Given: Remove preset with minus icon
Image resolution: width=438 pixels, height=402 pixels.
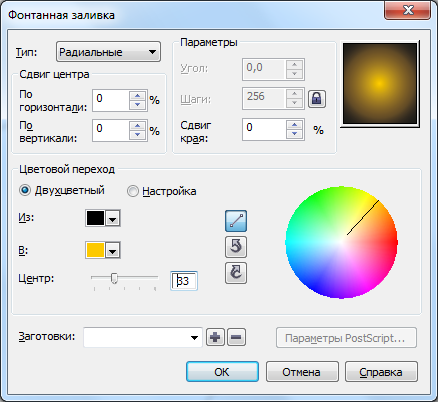Looking at the screenshot, I should point(236,337).
